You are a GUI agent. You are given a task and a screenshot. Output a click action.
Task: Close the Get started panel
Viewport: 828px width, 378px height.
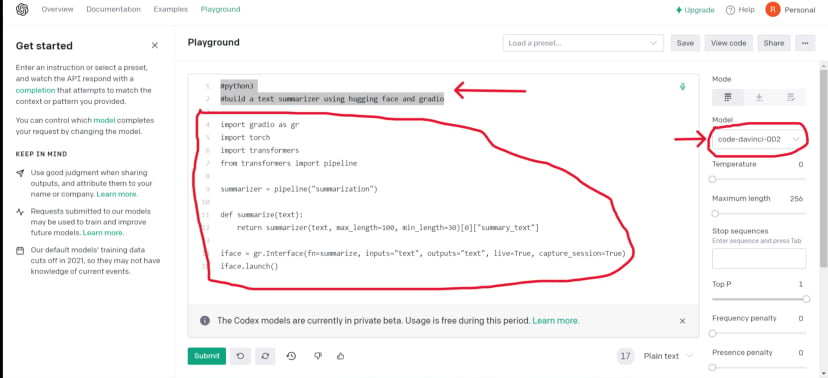pos(155,46)
